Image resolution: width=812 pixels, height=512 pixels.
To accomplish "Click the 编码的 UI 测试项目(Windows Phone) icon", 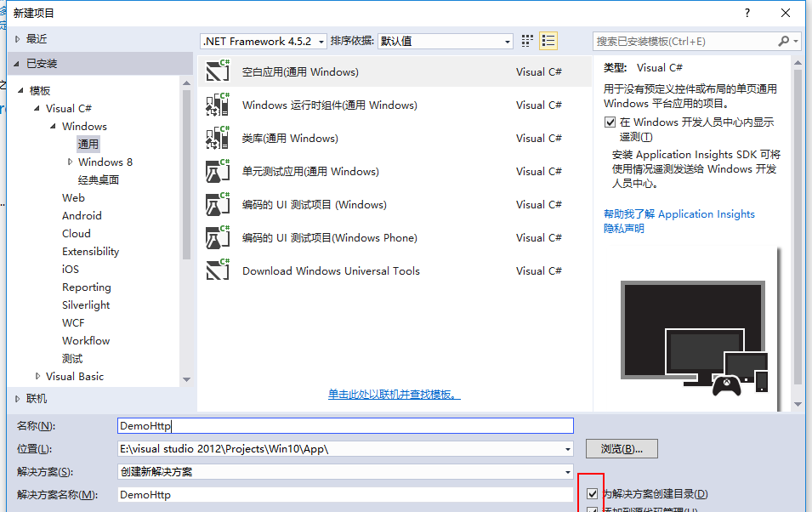I will 218,236.
